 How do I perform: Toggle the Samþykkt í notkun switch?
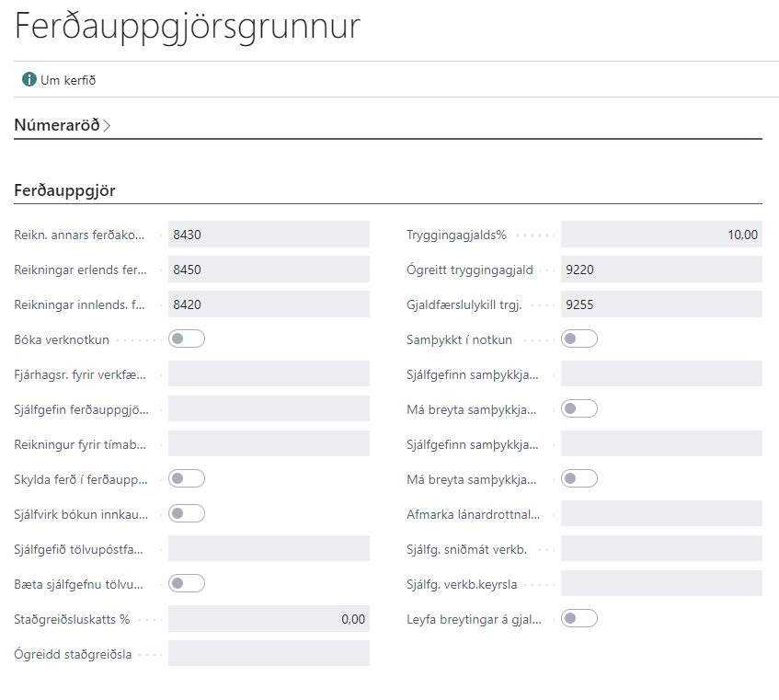(579, 339)
